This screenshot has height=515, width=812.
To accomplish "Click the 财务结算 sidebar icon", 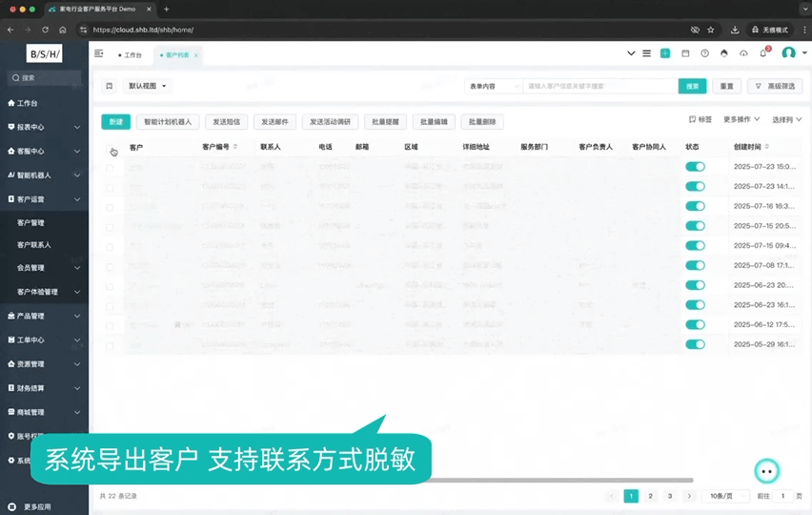I will coord(11,388).
